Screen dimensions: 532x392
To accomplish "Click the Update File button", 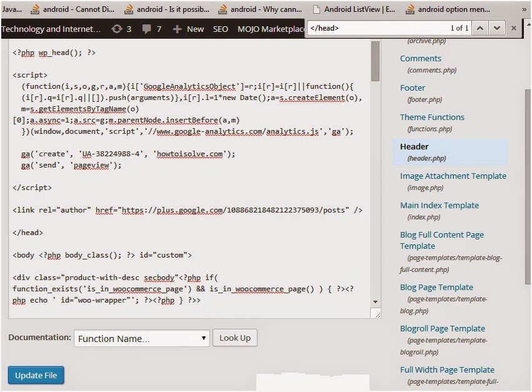I will [x=36, y=375].
